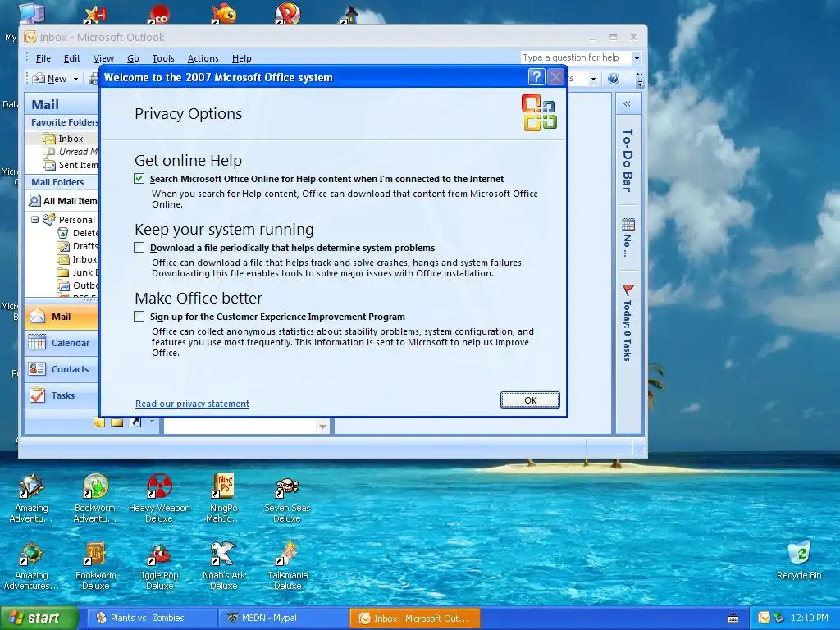Open the toolbar options overflow arrow

tap(640, 80)
